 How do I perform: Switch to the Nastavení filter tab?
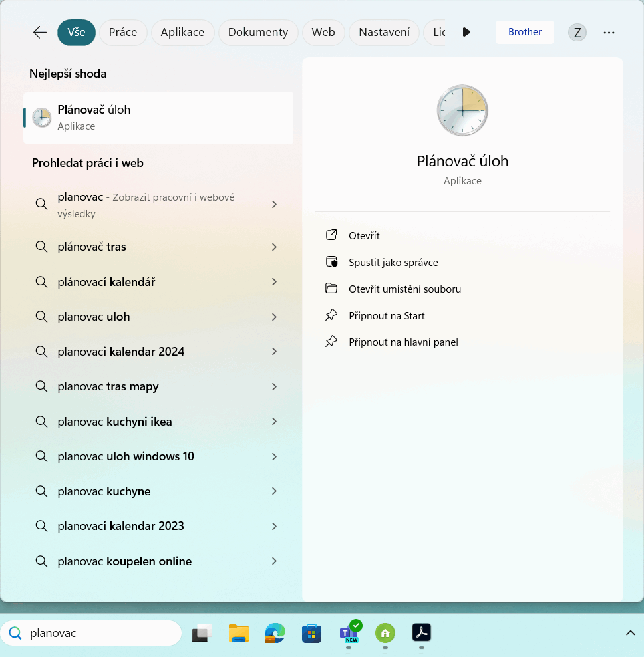tap(384, 32)
